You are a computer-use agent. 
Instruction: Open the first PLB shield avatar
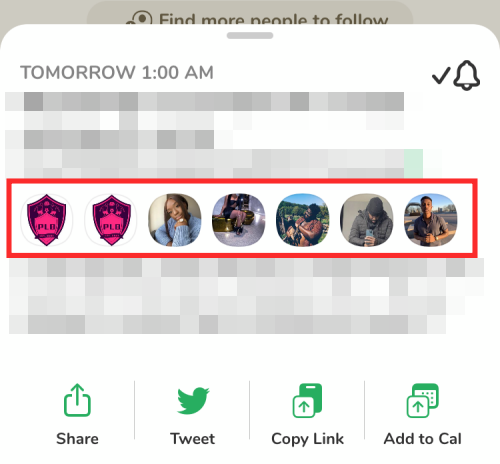click(x=46, y=220)
